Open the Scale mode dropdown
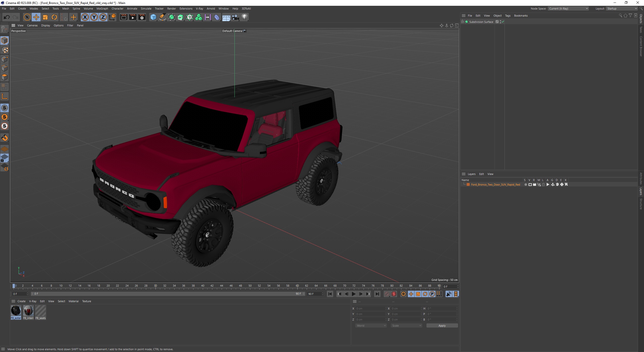Screen dimensions: 644x352 point(406,326)
